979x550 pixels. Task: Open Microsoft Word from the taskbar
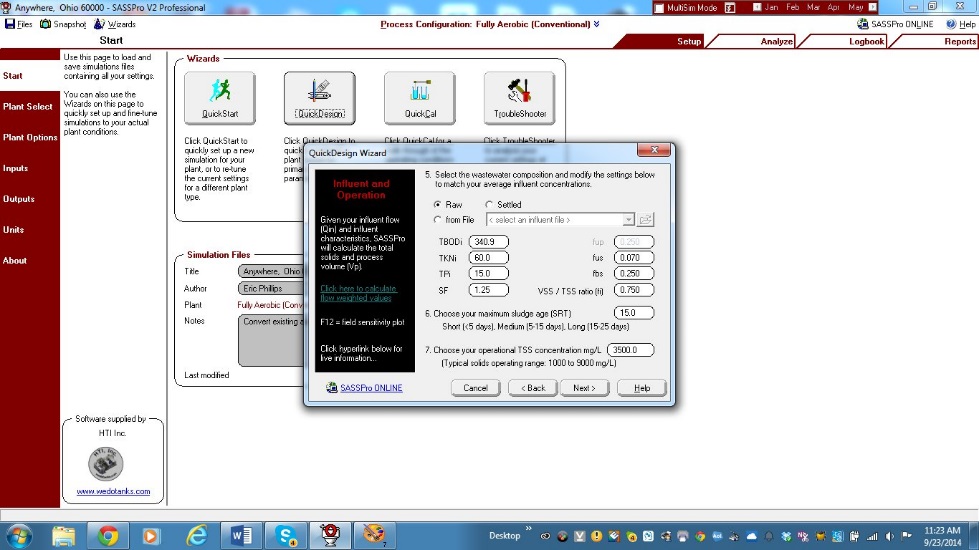pos(241,535)
